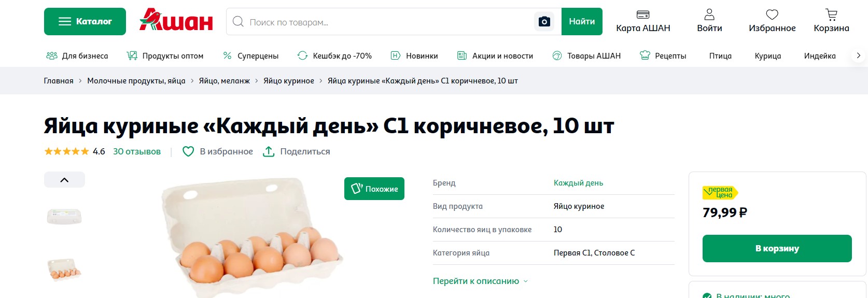Image resolution: width=868 pixels, height=298 pixels.
Task: Toggle В избранное heart for this product
Action: point(188,151)
